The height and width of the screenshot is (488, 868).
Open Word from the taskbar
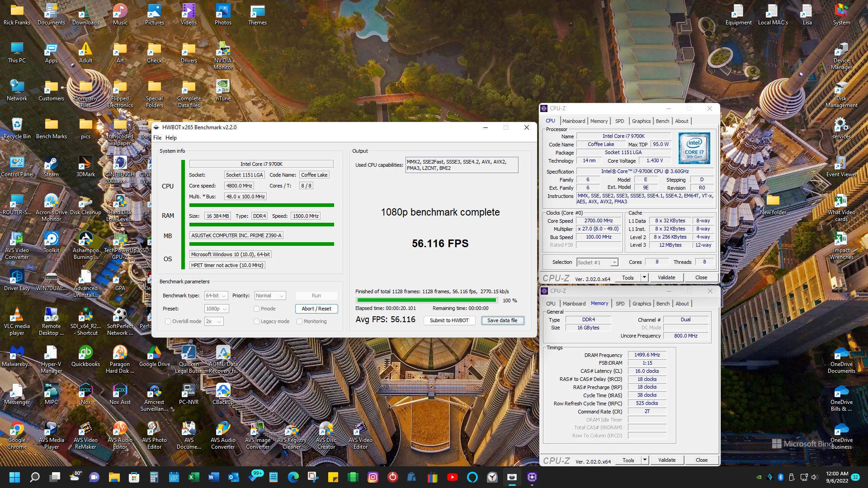pos(213,477)
